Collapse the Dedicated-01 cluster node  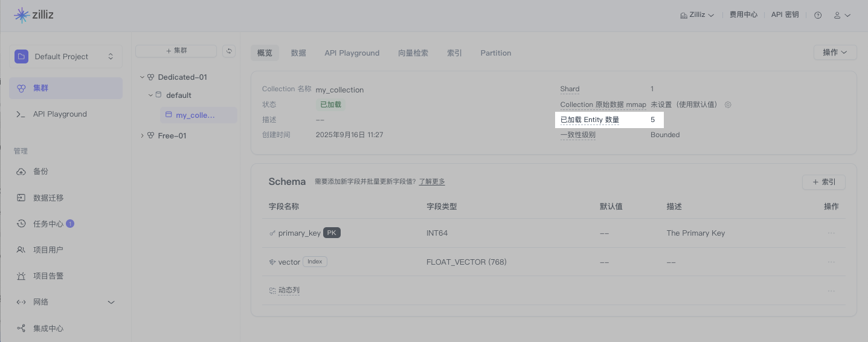coord(143,77)
